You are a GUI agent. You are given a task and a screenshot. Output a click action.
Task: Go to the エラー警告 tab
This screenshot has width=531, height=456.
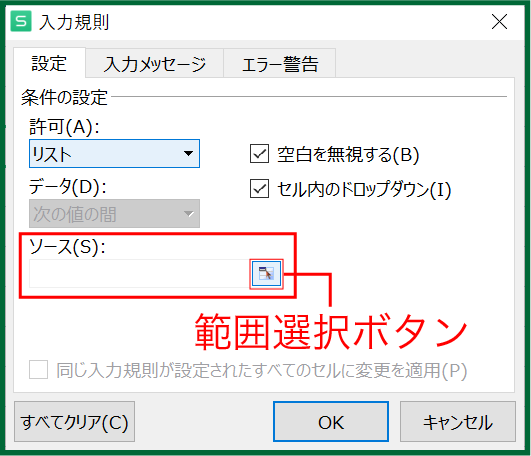[280, 64]
